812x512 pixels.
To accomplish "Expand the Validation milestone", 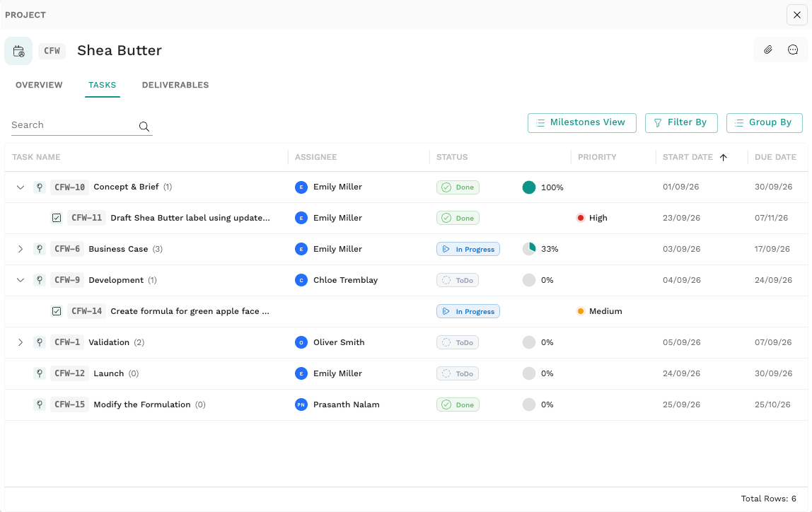I will [x=21, y=342].
